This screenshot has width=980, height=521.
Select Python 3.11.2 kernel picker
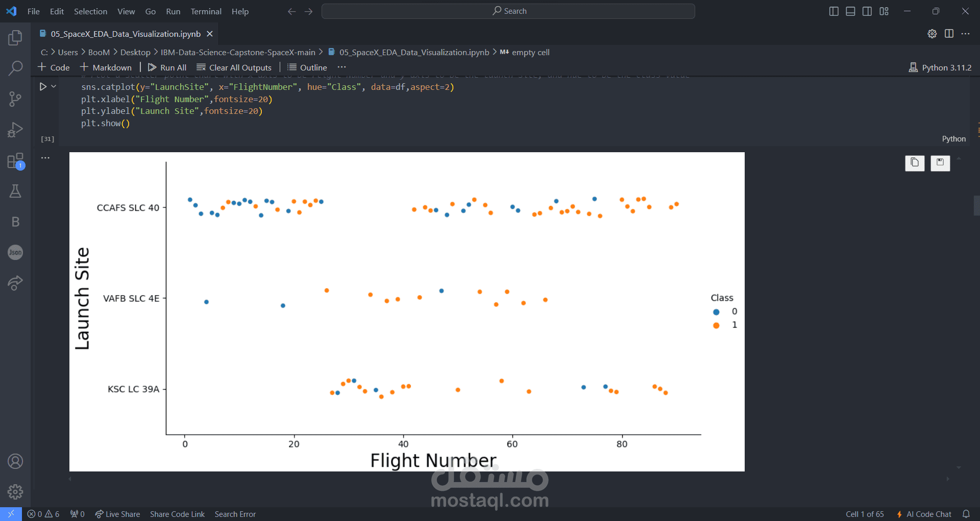(940, 67)
